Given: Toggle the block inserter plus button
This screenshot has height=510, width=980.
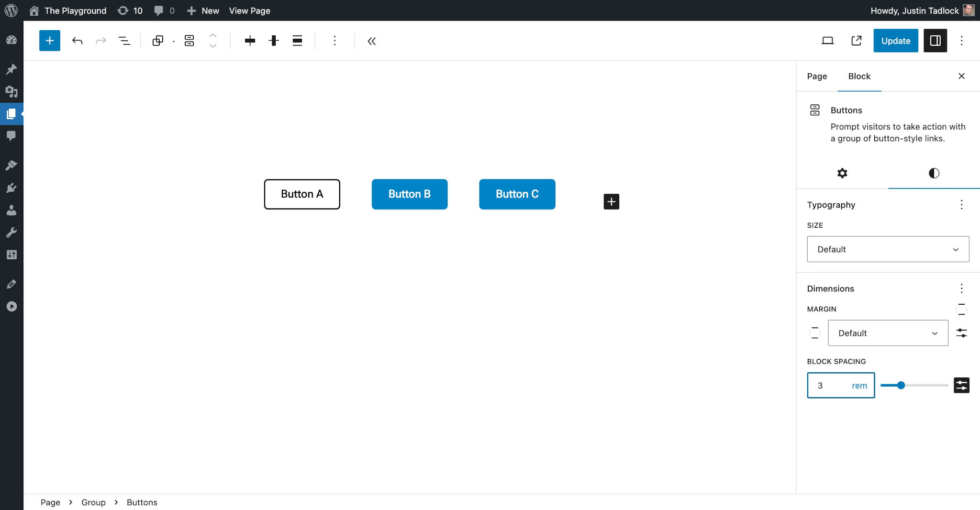Looking at the screenshot, I should (50, 41).
